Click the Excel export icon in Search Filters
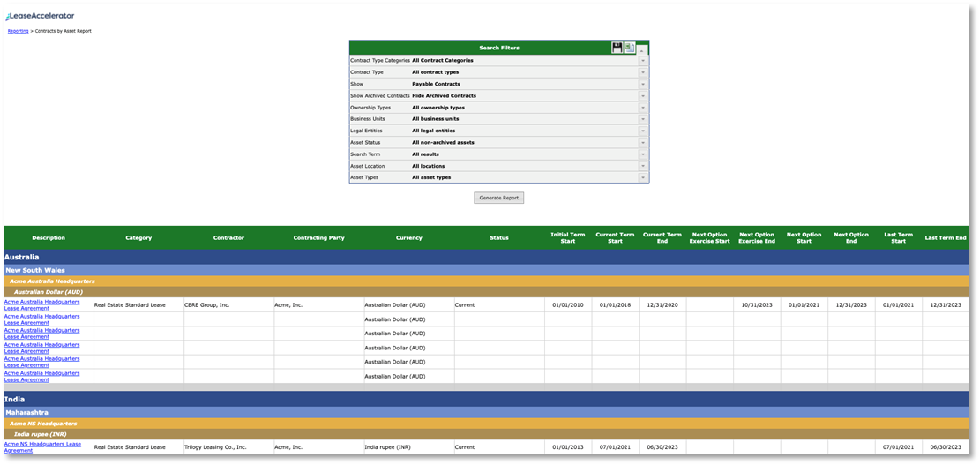 coord(630,48)
